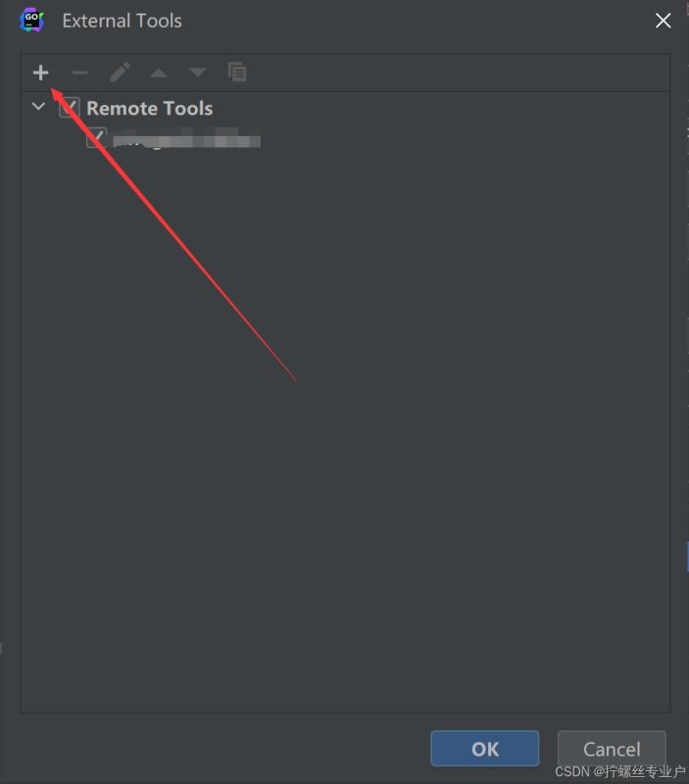
Task: Click the Cancel button
Action: click(612, 749)
